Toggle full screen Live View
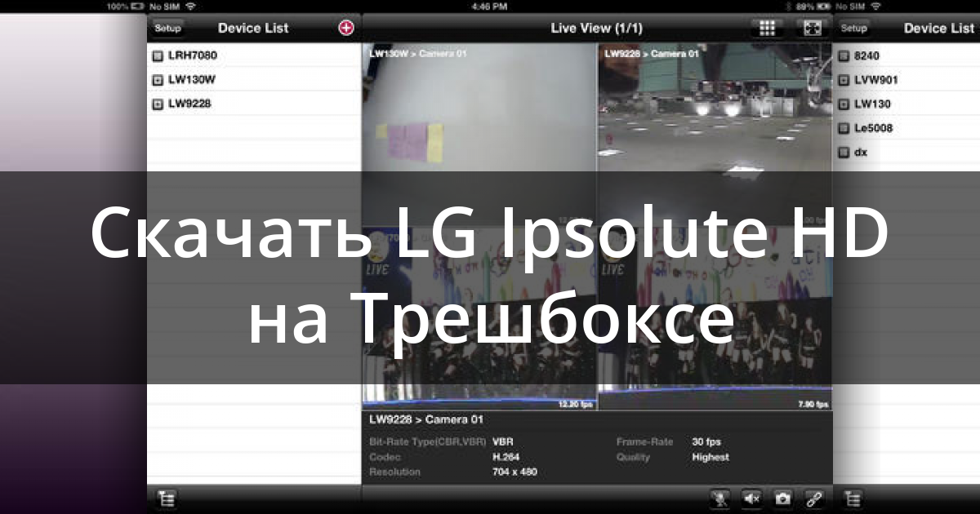This screenshot has height=514, width=980. click(x=812, y=28)
